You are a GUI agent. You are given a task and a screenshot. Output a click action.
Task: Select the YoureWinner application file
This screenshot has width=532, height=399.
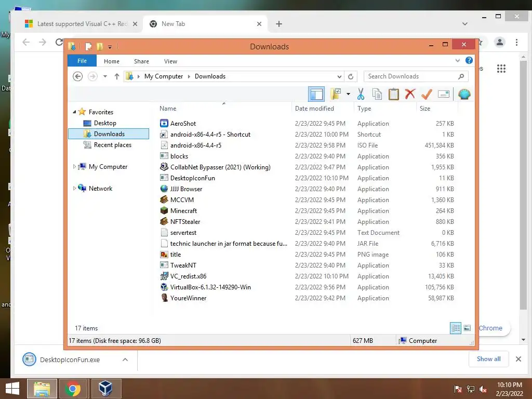tap(188, 298)
